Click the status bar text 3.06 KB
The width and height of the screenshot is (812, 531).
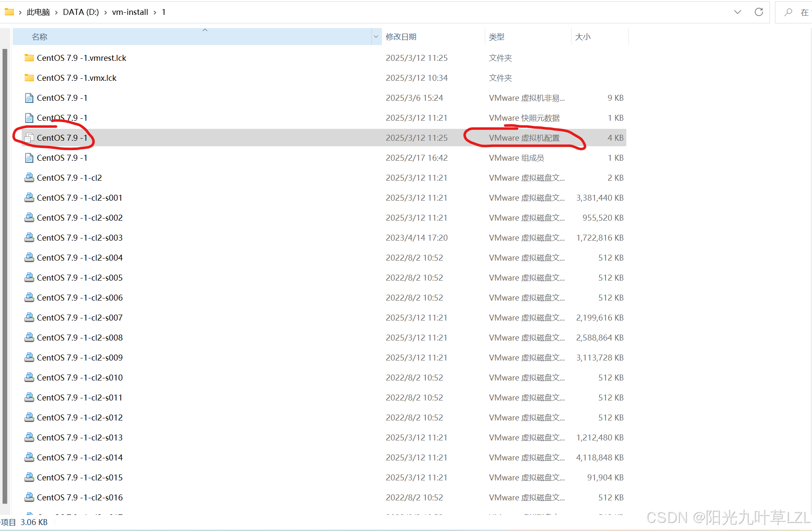pyautogui.click(x=34, y=522)
